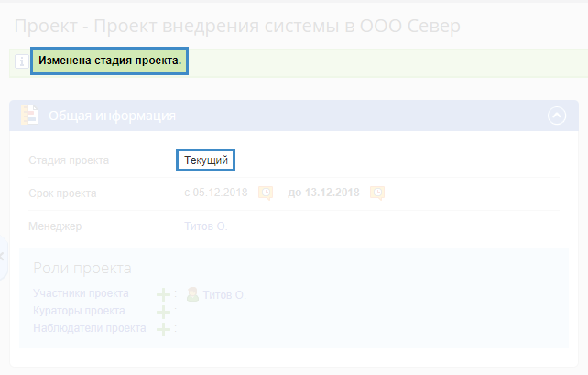Viewport: 588px width, 375px height.
Task: Collapse the Общая информация panel with round chevron
Action: 557,116
